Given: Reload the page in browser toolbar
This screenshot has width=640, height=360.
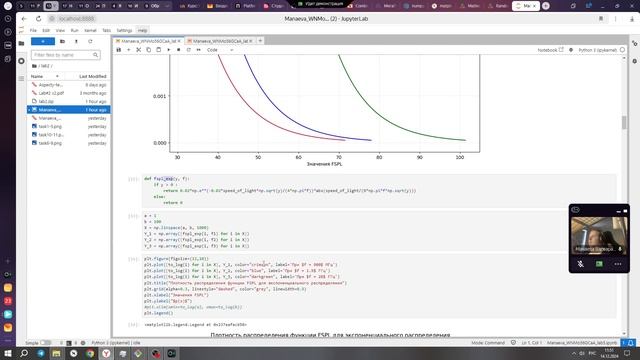Looking at the screenshot, I should [x=38, y=19].
